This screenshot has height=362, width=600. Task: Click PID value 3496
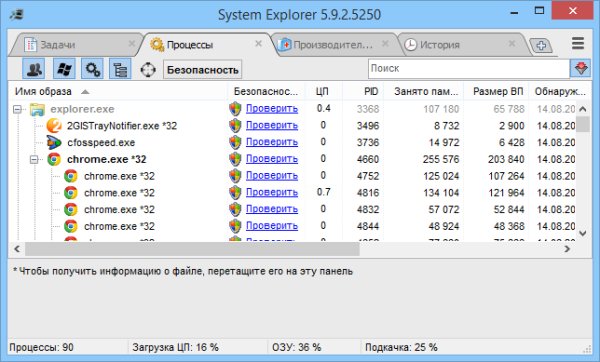[368, 126]
